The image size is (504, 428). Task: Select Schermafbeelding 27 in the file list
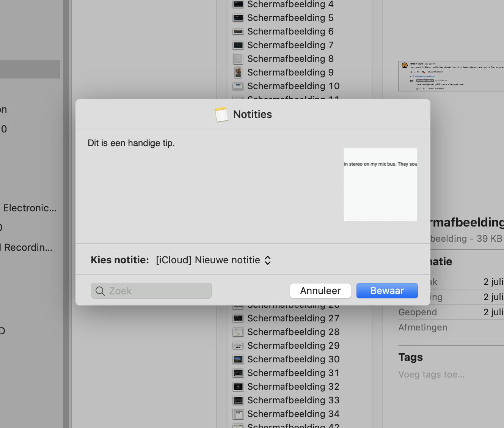point(293,318)
